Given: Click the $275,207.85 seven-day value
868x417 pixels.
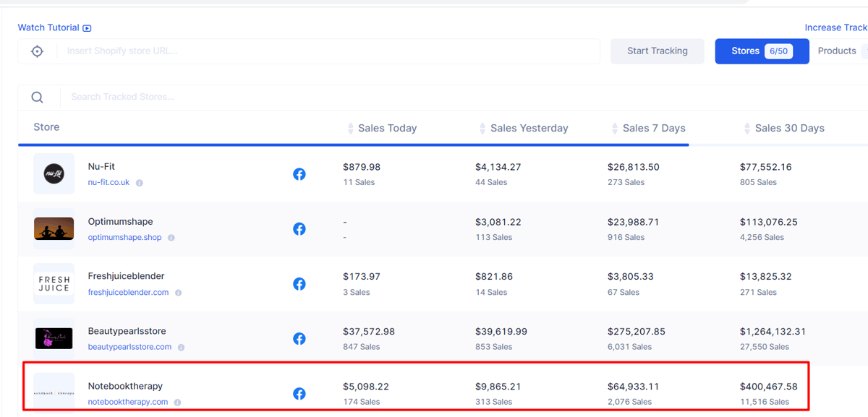Looking at the screenshot, I should point(637,332).
